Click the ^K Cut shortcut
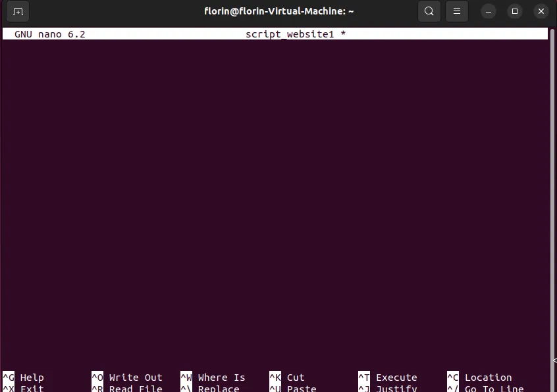The width and height of the screenshot is (557, 392). 287,378
